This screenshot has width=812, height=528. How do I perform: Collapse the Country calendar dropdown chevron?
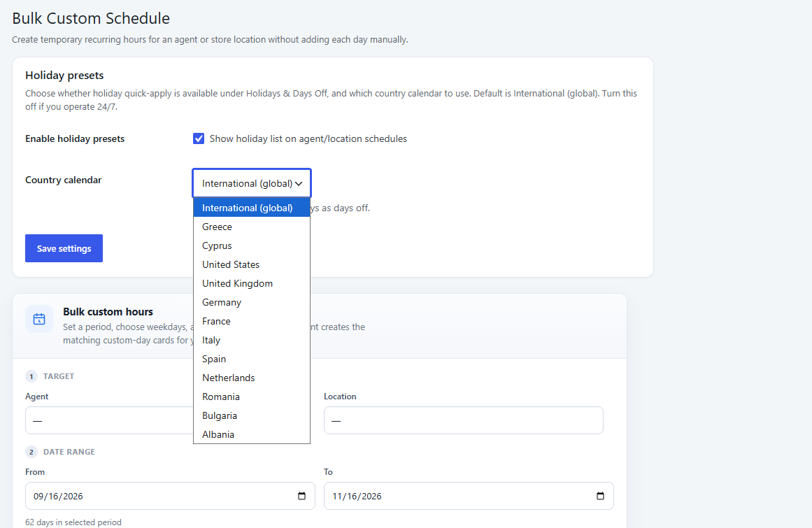[x=299, y=184]
